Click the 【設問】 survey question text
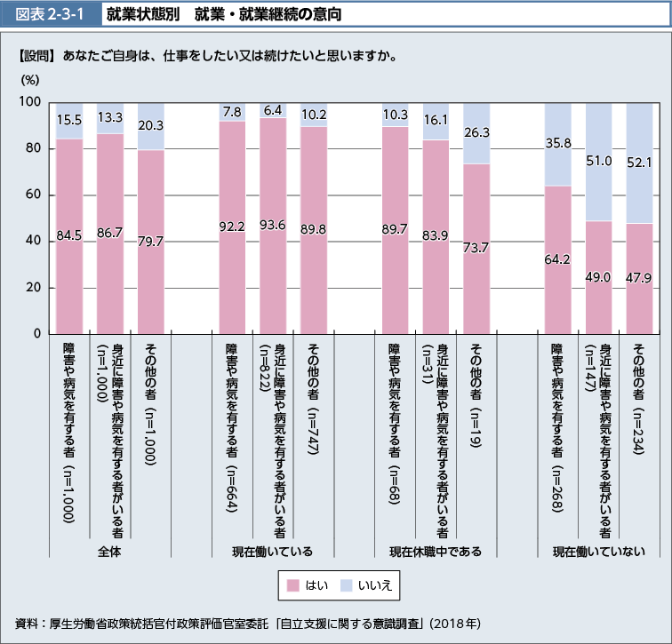Screen dimensions: 672x644 [x=206, y=57]
